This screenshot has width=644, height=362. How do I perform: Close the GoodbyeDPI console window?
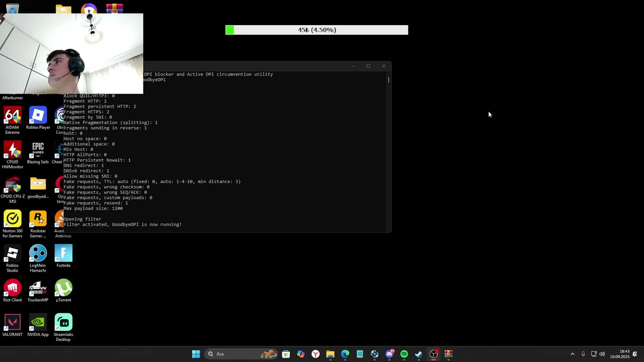point(383,66)
